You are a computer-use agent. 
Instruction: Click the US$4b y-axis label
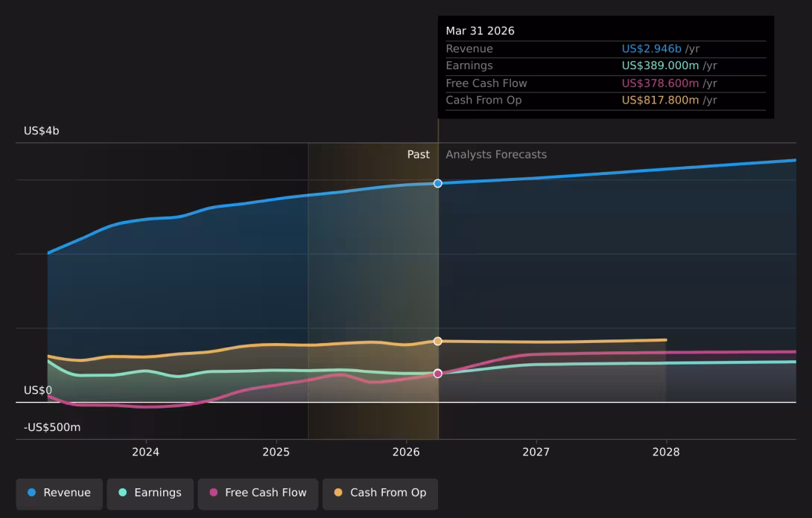point(42,131)
